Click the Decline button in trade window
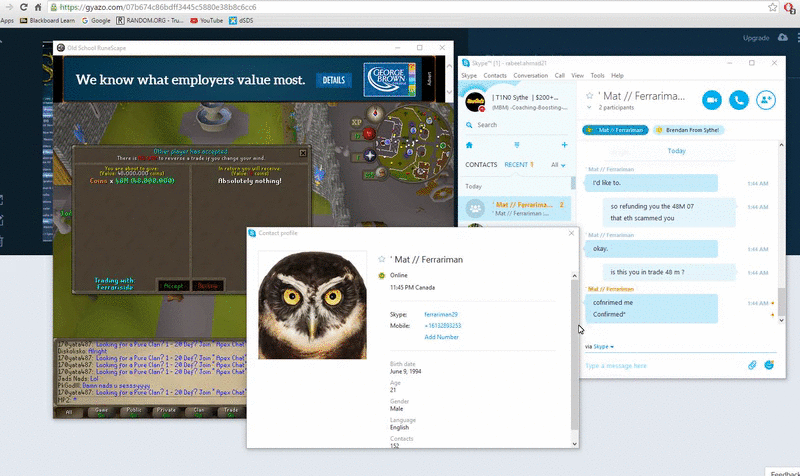This screenshot has width=800, height=476. coord(208,286)
